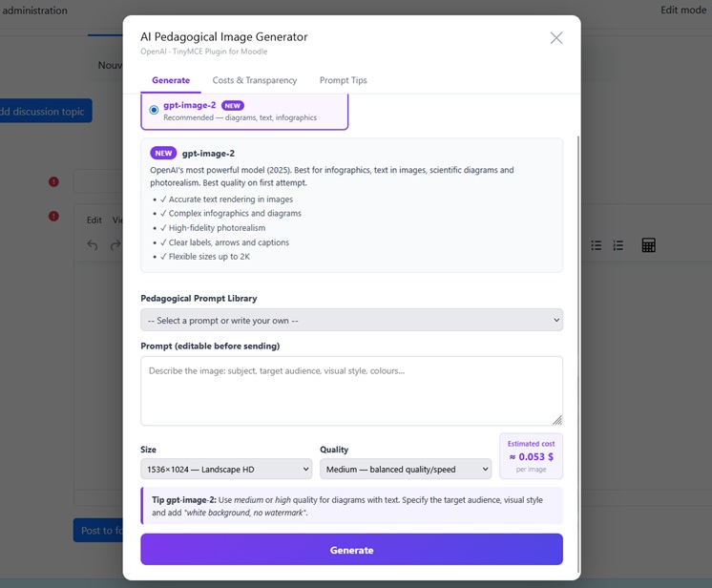This screenshot has height=588, width=712.
Task: Click the red required-field icon beside message editor
Action: pyautogui.click(x=53, y=216)
